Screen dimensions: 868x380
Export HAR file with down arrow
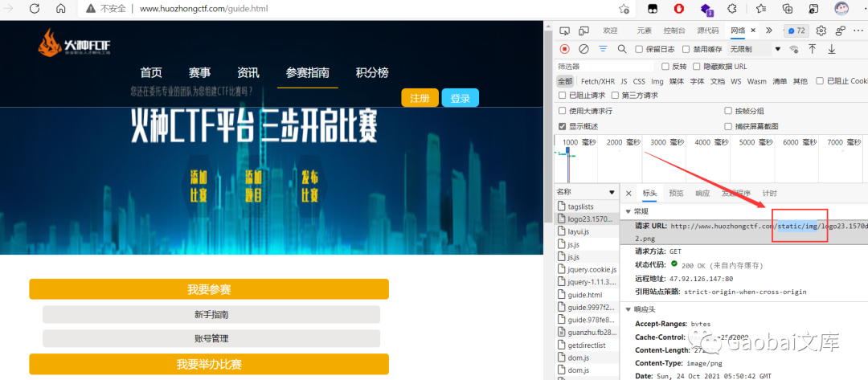(x=832, y=49)
